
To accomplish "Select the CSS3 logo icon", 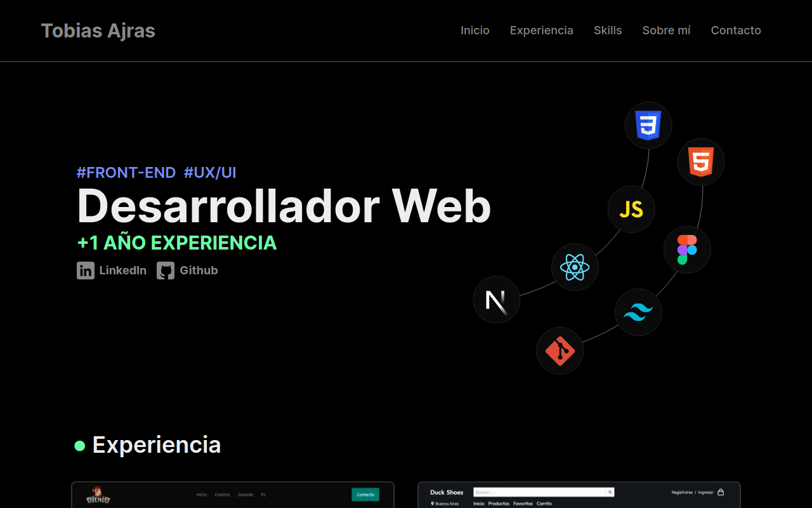I will pyautogui.click(x=648, y=125).
